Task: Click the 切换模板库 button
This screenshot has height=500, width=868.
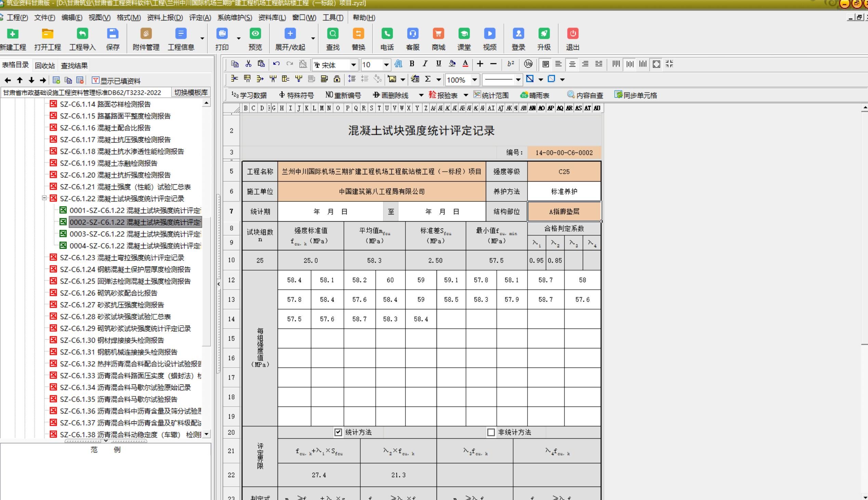Action: pos(191,92)
